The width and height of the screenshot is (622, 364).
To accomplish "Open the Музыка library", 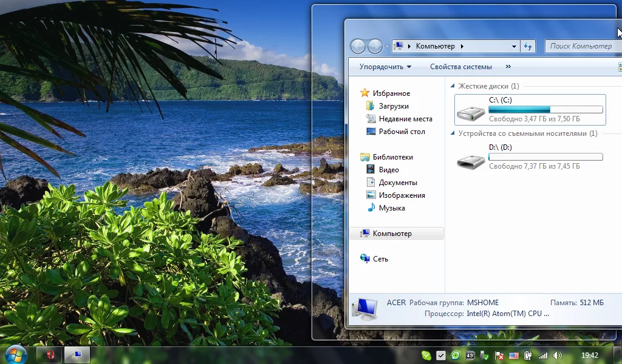I will coord(391,208).
